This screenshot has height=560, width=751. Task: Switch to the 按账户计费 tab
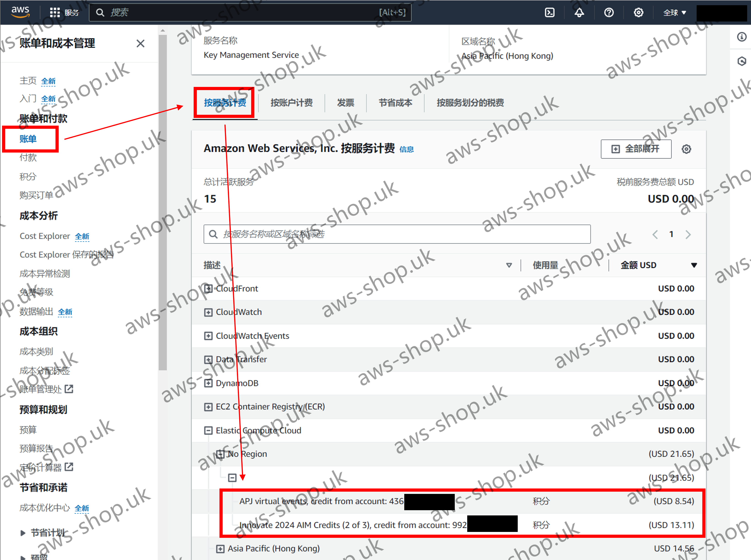[x=291, y=103]
